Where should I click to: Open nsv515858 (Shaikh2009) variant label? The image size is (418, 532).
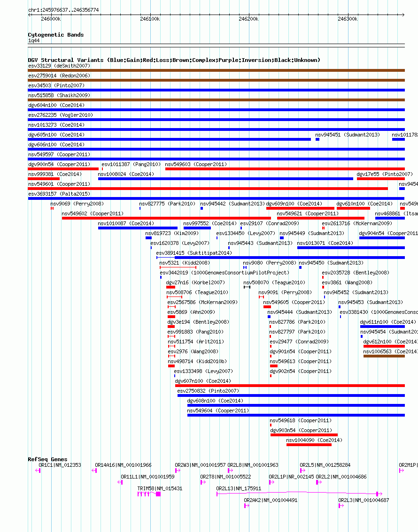(x=59, y=95)
